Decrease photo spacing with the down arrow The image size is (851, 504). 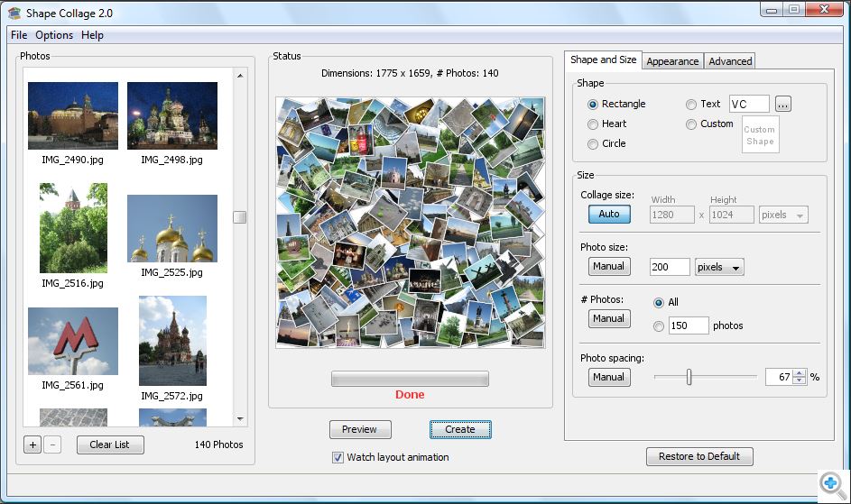click(x=800, y=380)
